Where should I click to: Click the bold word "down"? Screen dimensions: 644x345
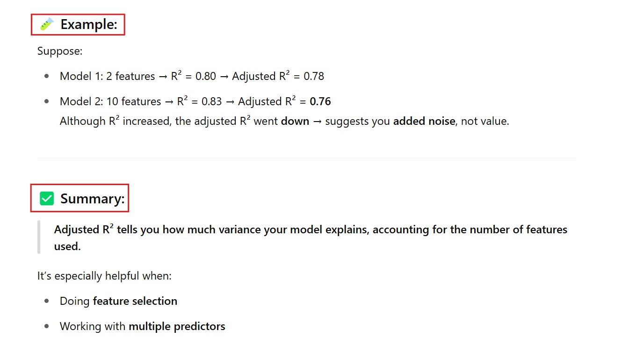[x=295, y=121]
